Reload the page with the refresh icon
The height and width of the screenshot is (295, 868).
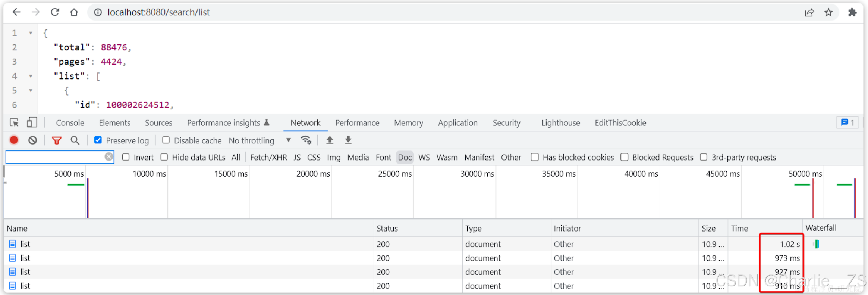55,12
